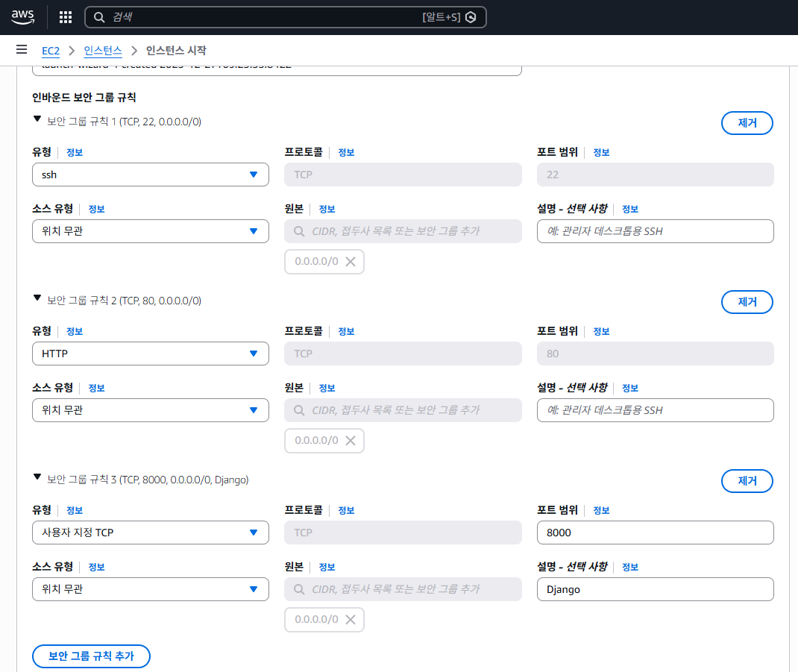Click 보안 그룹 규칙 추가 button
Image resolution: width=798 pixels, height=672 pixels.
click(91, 656)
